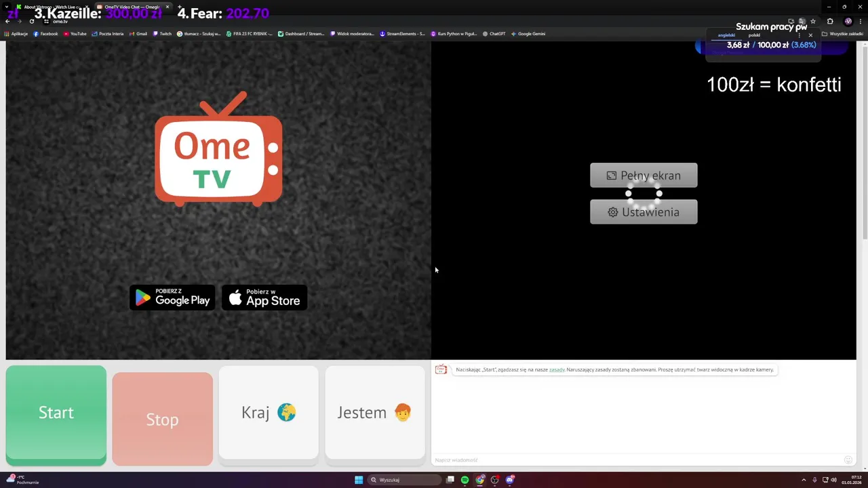Close the translate popup
The image size is (868, 488).
point(810,35)
